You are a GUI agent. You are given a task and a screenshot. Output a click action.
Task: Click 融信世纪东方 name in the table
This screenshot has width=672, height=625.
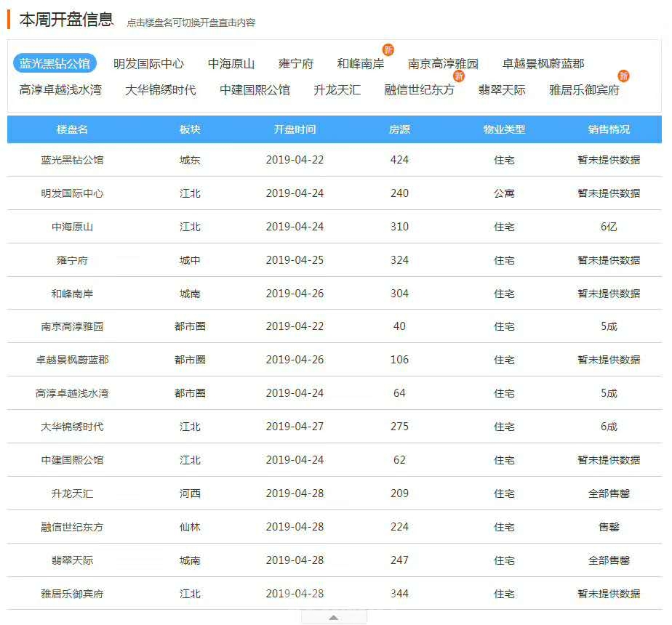coord(72,527)
